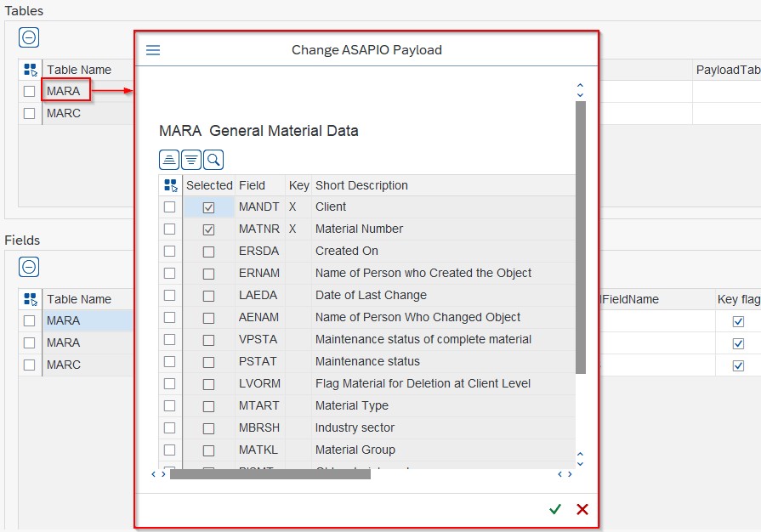
Task: Click the horizontal scroll arrows at bottom left
Action: coord(158,474)
